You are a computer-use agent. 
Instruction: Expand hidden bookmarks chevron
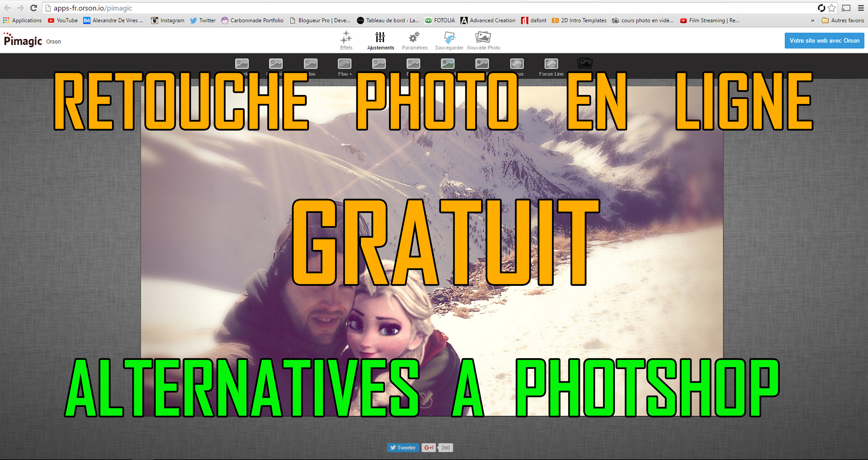click(x=813, y=20)
